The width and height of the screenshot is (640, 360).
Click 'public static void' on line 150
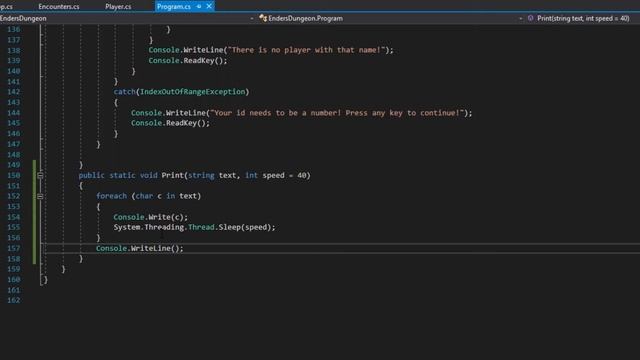point(118,176)
